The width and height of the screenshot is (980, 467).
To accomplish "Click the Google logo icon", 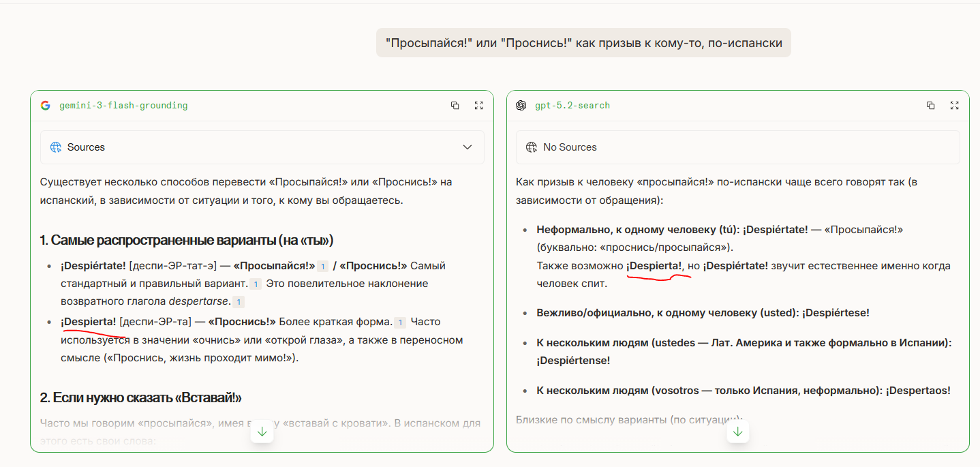I will click(46, 106).
